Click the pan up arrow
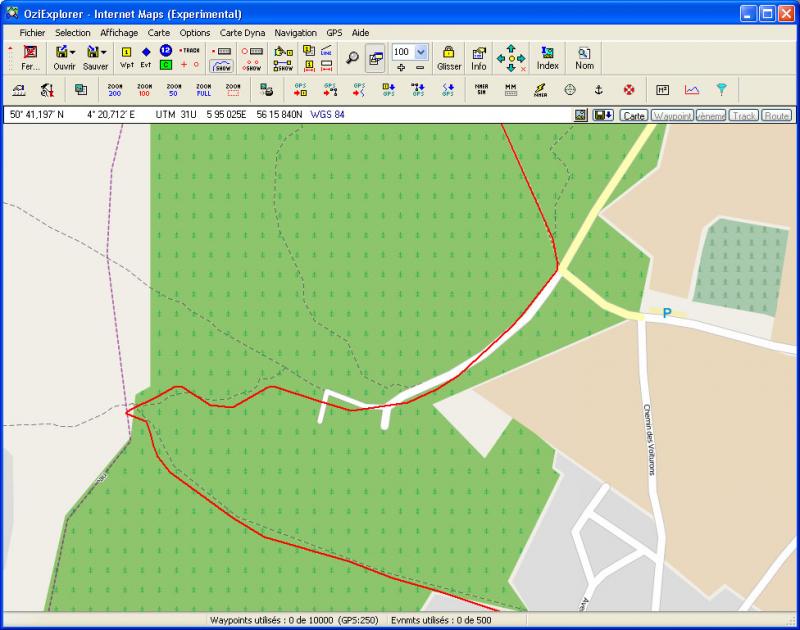800x630 pixels. pos(511,48)
